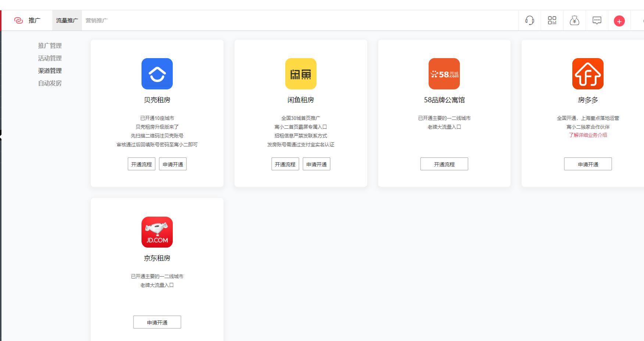Click the 贝壳租房 card title

pos(157,100)
